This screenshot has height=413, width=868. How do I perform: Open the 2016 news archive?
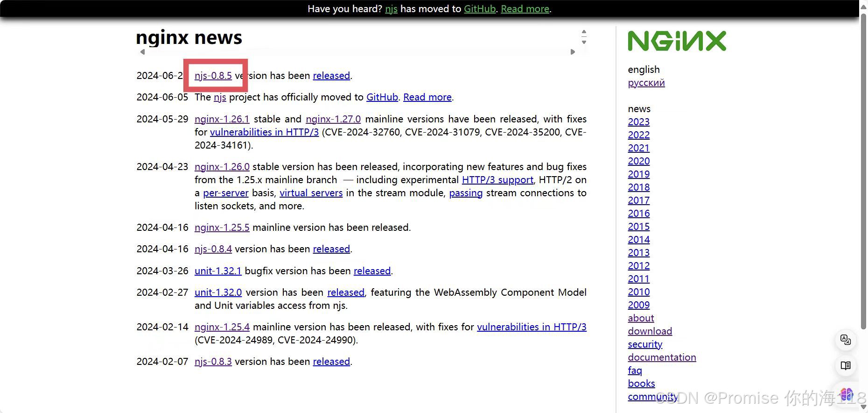[x=639, y=214]
